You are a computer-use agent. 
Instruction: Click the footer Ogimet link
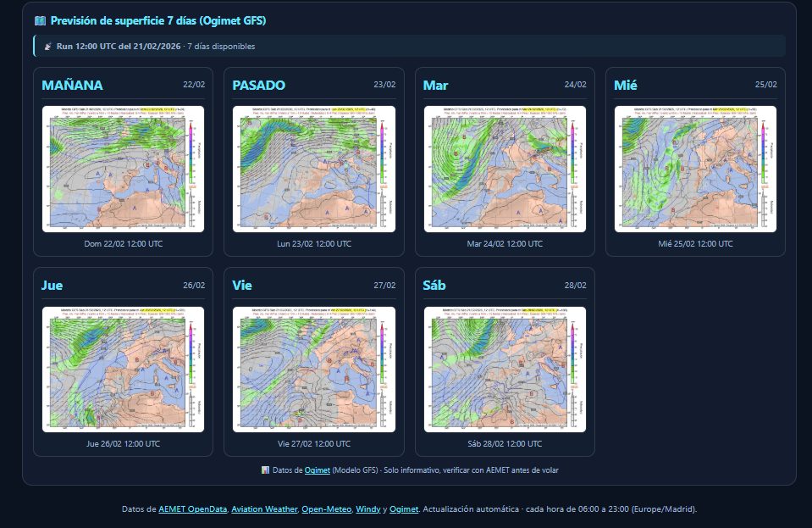click(404, 509)
